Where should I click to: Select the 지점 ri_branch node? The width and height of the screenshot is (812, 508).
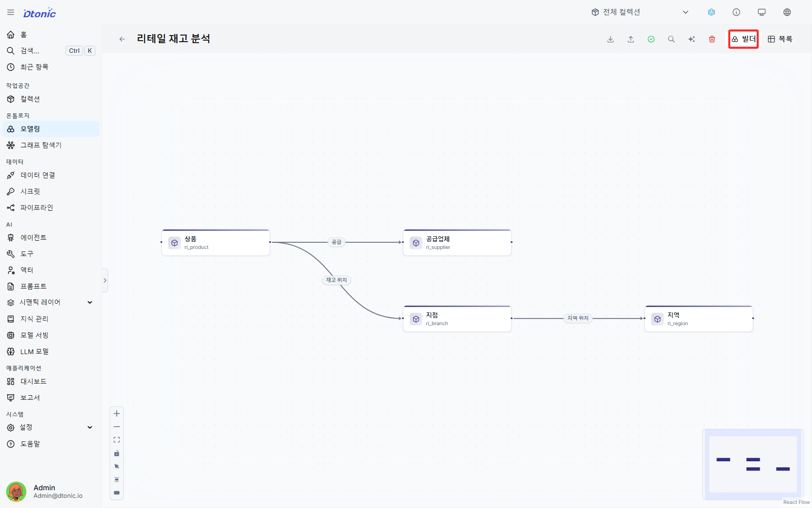click(x=457, y=319)
